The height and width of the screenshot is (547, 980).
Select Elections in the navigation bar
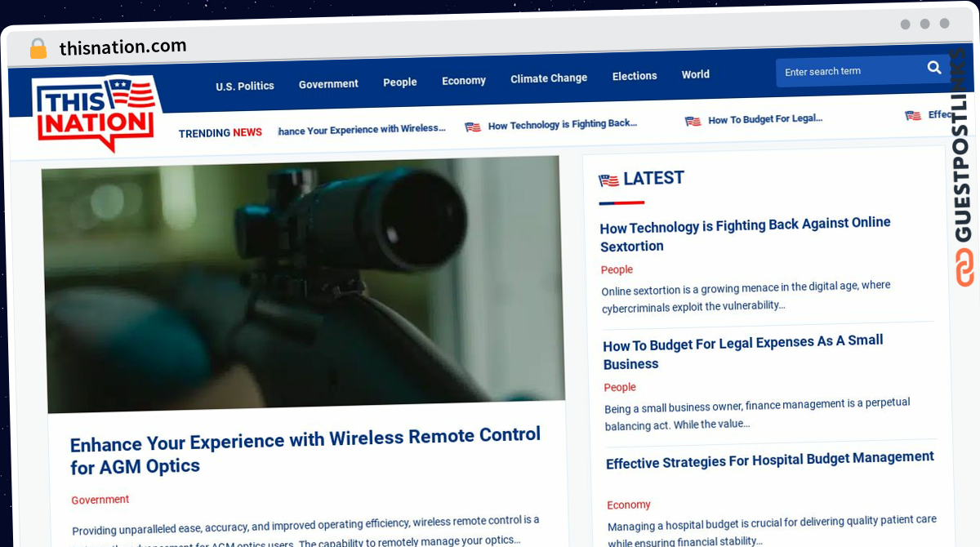(x=635, y=76)
